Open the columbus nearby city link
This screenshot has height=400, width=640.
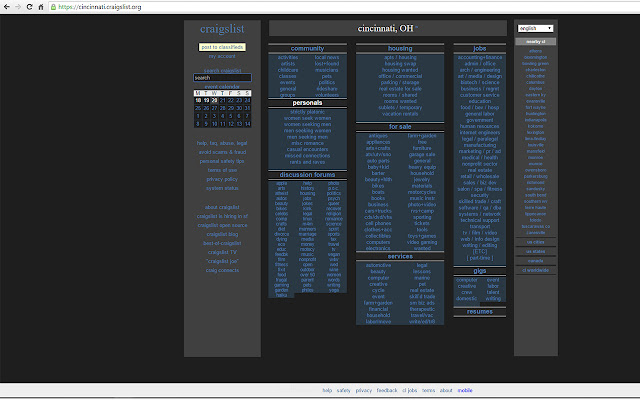tap(535, 82)
